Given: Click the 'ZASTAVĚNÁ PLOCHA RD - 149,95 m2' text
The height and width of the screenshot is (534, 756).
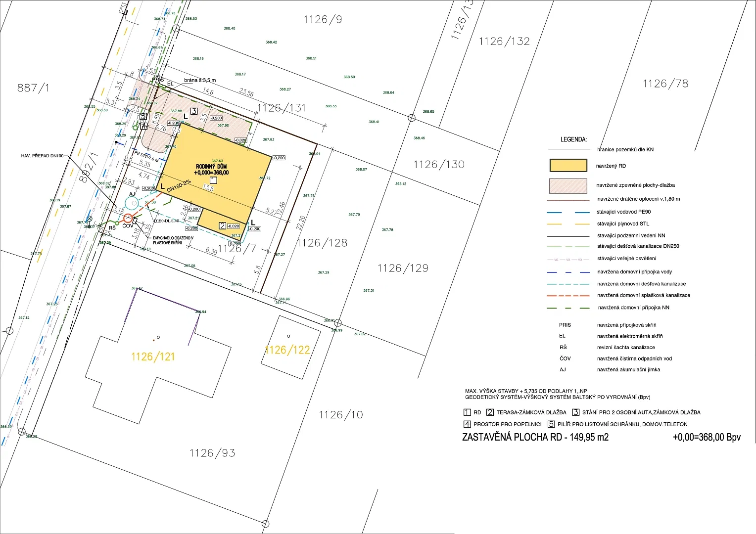Looking at the screenshot, I should pos(535,437).
